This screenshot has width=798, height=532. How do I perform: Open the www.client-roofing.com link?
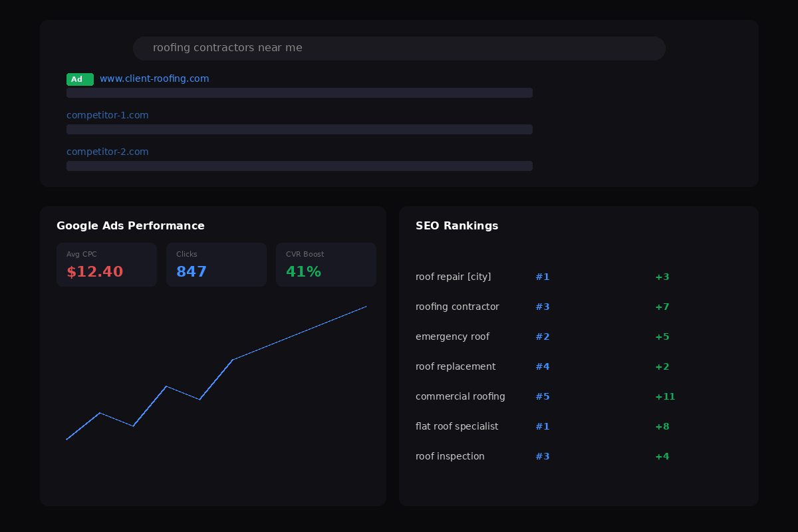pyautogui.click(x=154, y=78)
